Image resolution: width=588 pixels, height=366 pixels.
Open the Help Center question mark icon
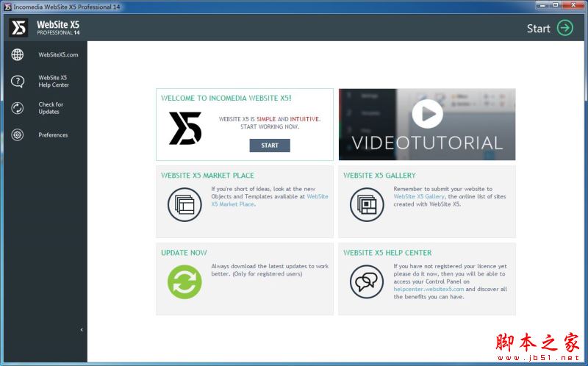[18, 81]
